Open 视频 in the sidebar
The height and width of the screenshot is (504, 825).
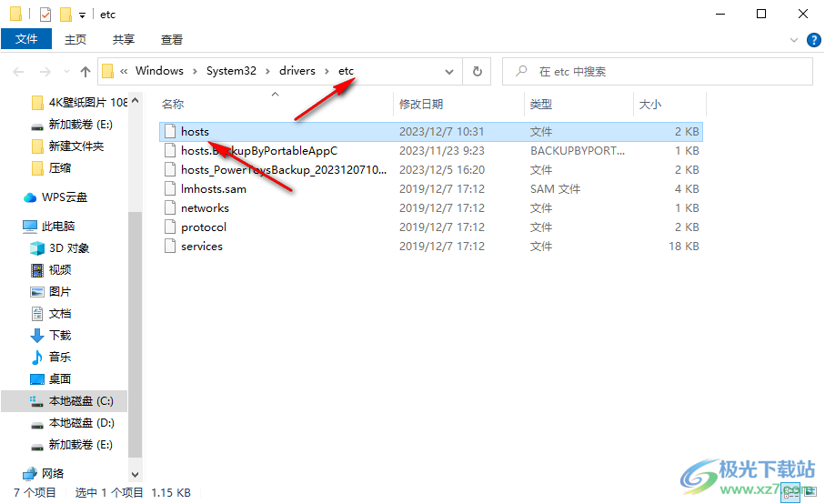click(51, 270)
